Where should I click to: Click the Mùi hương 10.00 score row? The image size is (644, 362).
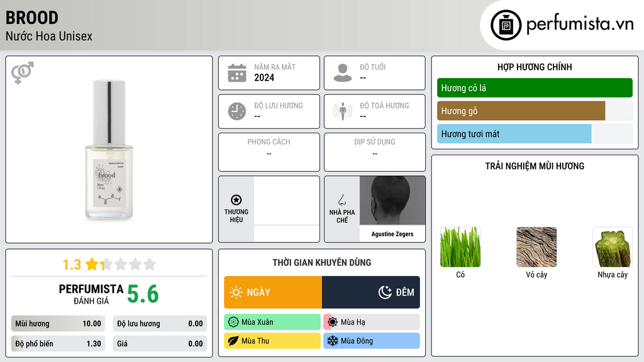[58, 324]
